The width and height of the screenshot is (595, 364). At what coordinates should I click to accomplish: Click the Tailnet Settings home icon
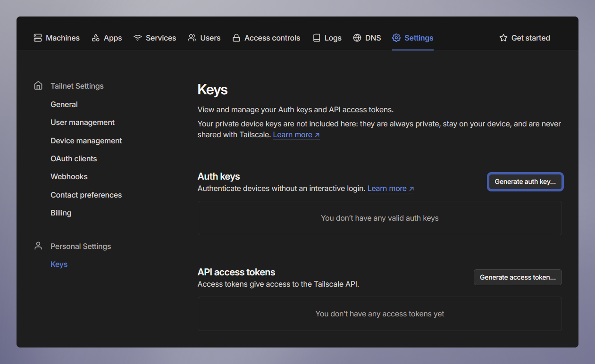pos(38,86)
